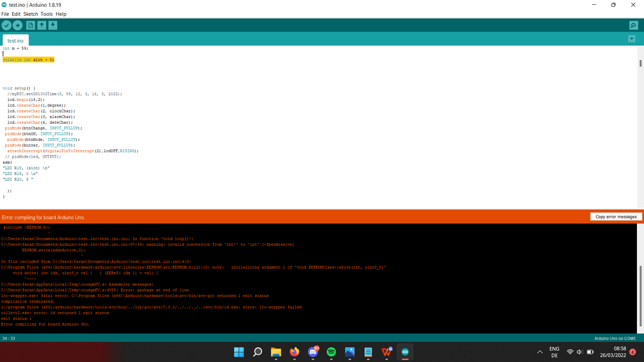This screenshot has width=644, height=362.
Task: Open the Sketch menu
Action: point(30,14)
